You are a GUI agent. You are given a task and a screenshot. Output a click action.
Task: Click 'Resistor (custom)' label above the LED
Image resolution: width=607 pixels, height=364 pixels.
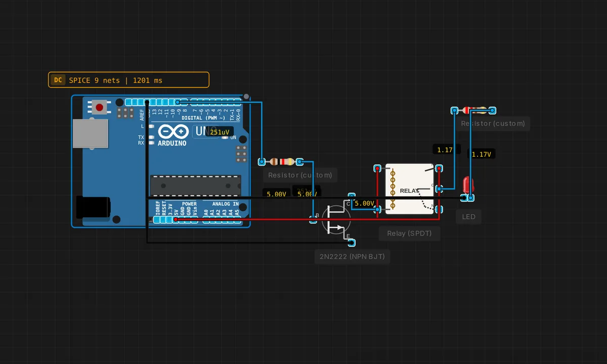pos(493,123)
